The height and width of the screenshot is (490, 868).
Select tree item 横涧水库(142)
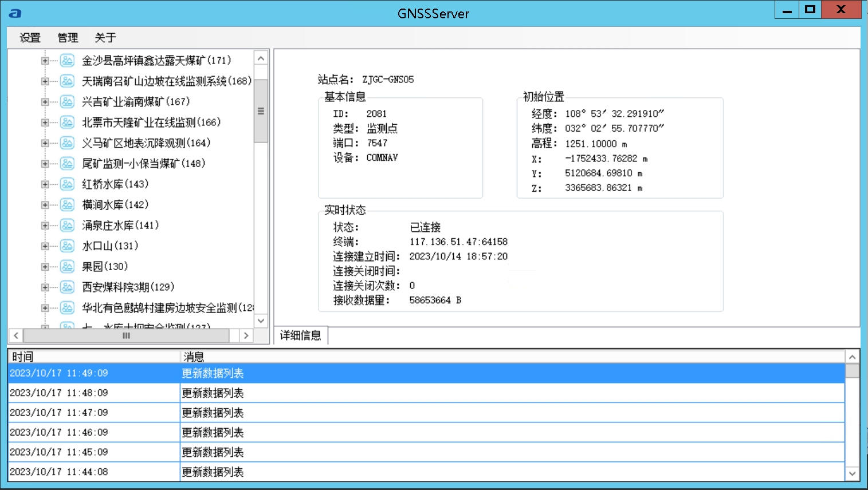coord(115,204)
